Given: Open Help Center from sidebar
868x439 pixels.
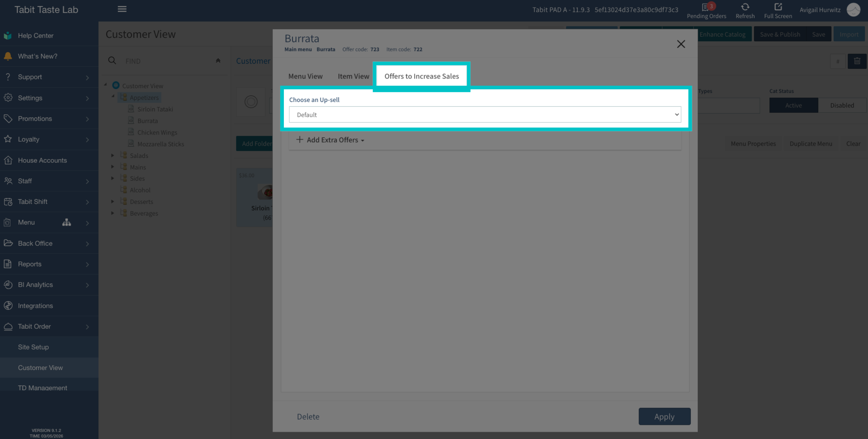Looking at the screenshot, I should click(x=49, y=35).
